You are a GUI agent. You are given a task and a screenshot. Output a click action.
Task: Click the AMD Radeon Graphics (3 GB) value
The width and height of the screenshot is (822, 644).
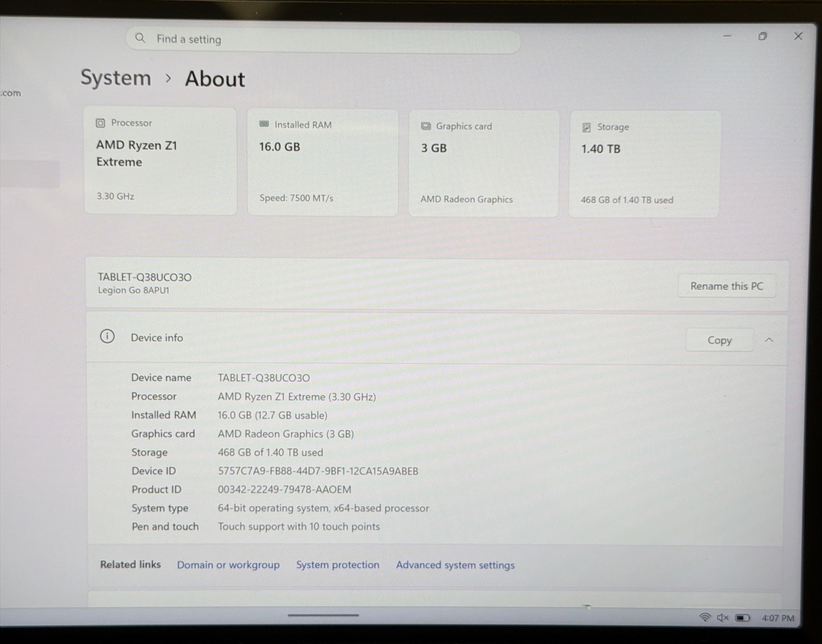pyautogui.click(x=286, y=433)
